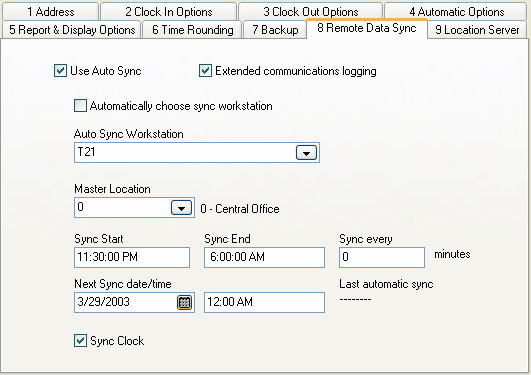The width and height of the screenshot is (531, 375).
Task: Open the Master Location dropdown arrow
Action: pyautogui.click(x=182, y=207)
